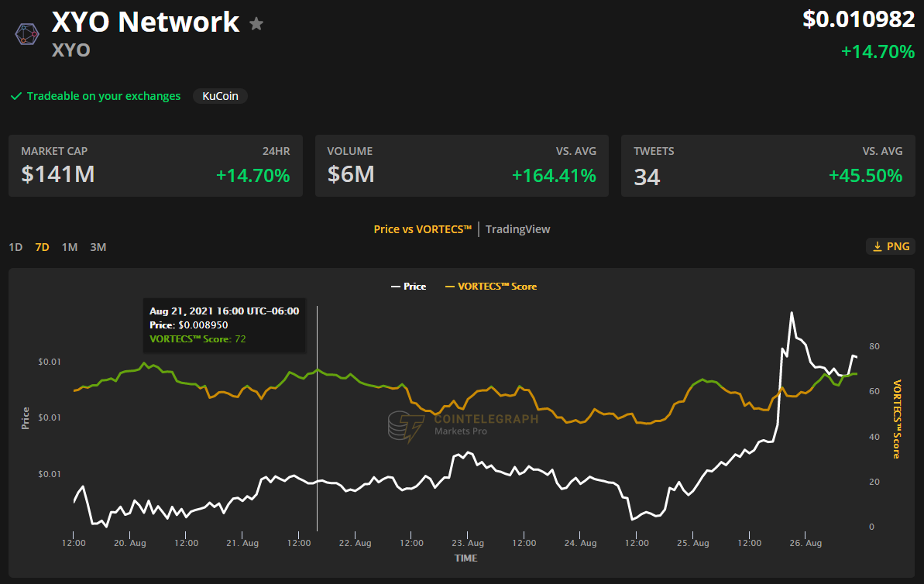Switch chart range to 3M

(x=98, y=247)
